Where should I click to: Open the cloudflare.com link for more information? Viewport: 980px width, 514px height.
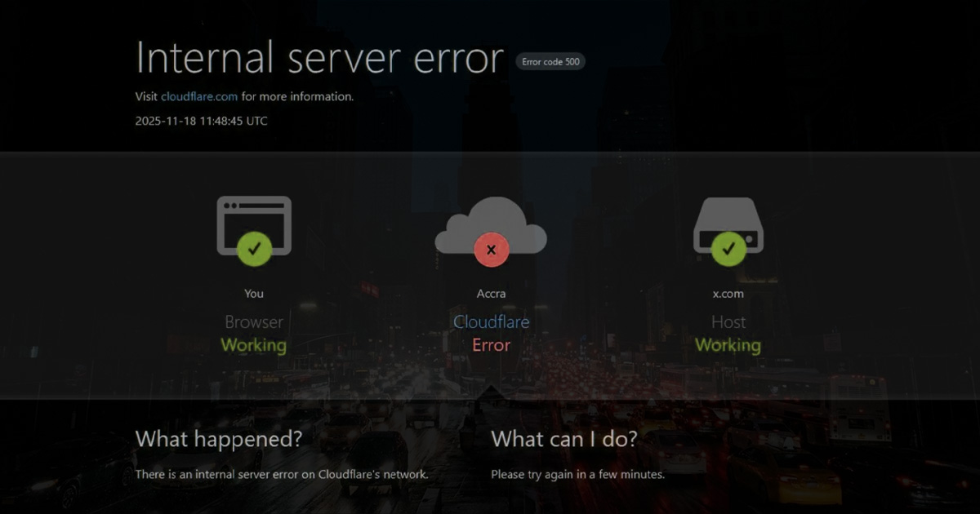(x=199, y=96)
